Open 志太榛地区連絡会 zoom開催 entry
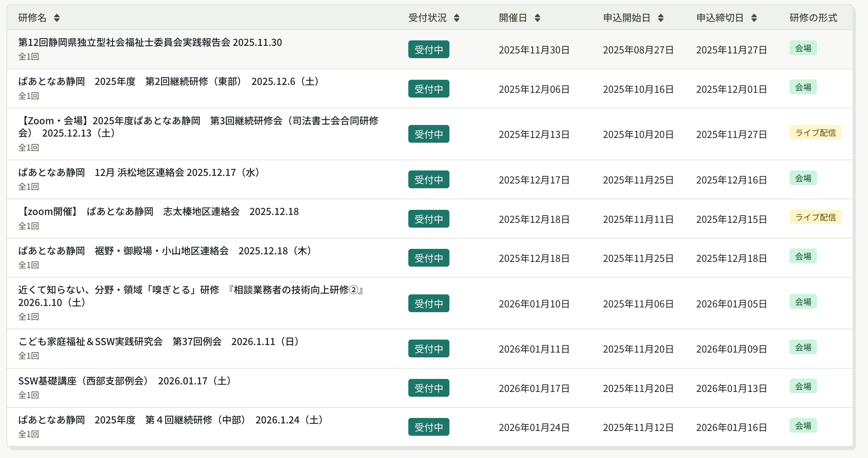This screenshot has width=868, height=458. pyautogui.click(x=158, y=212)
